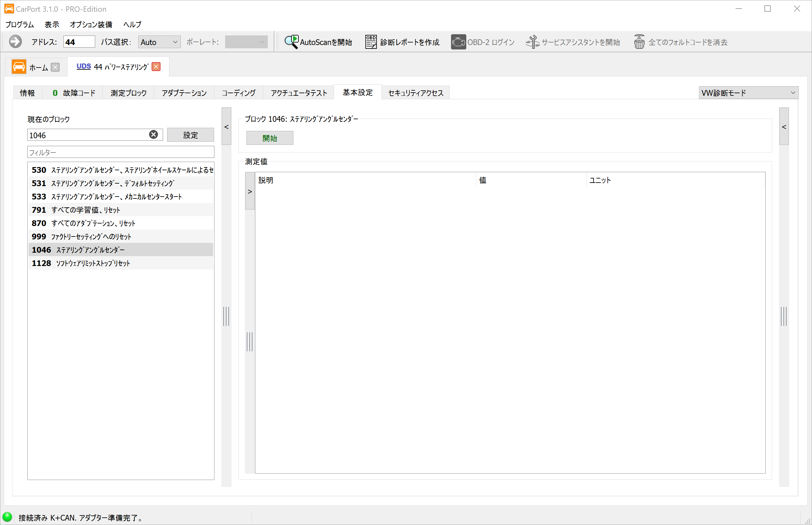The width and height of the screenshot is (812, 525).
Task: Collapse the right-side panel arrow
Action: tap(784, 126)
